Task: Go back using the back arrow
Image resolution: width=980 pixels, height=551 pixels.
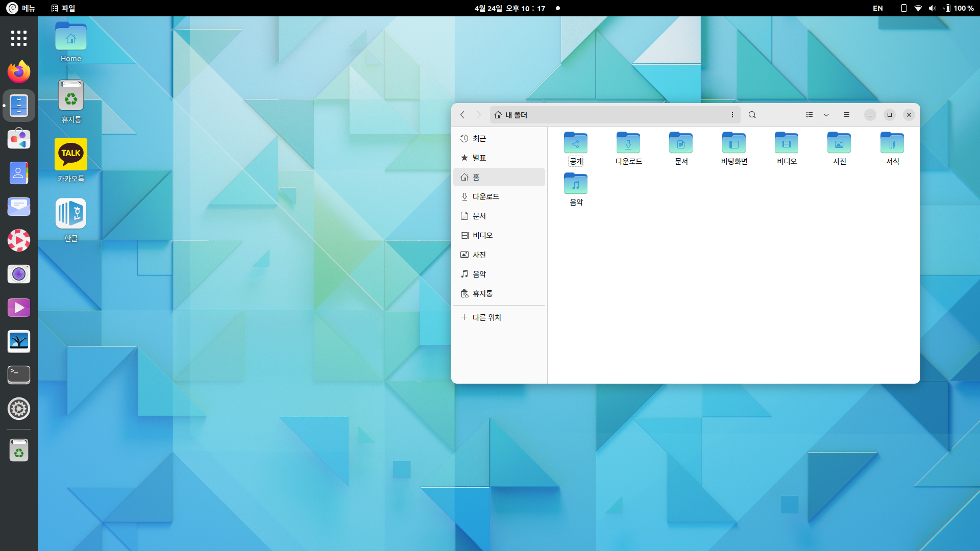Action: 462,115
